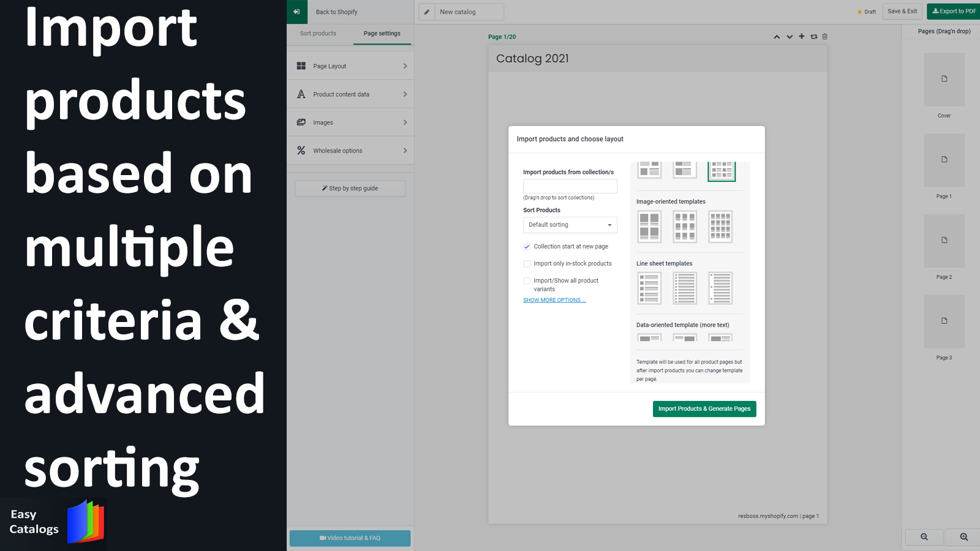Click the Page 1/20 indicator
This screenshot has width=980, height=551.
(502, 37)
